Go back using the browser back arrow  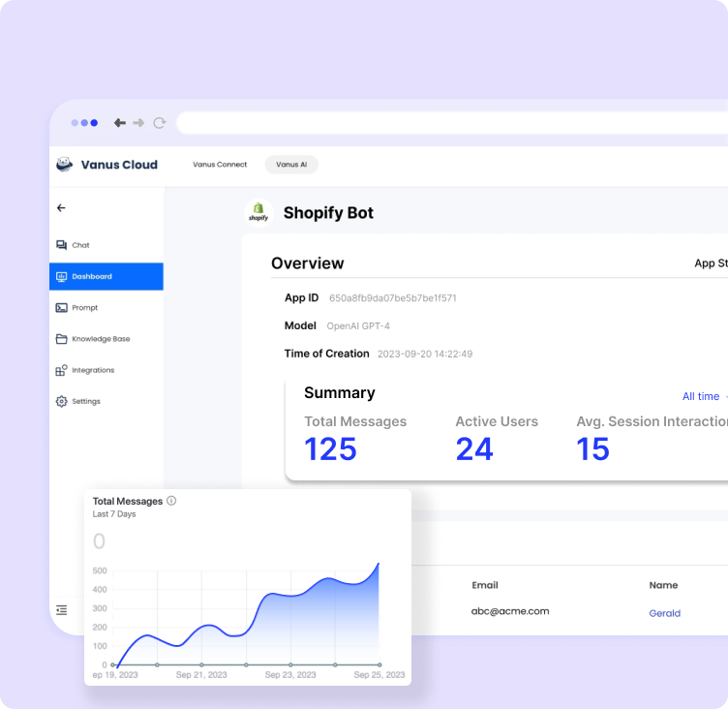pos(120,123)
